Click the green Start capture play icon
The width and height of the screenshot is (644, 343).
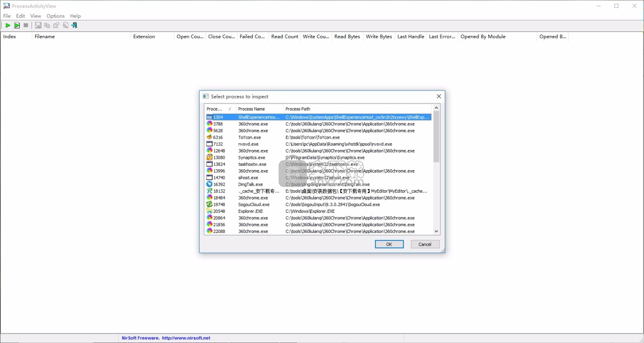8,25
